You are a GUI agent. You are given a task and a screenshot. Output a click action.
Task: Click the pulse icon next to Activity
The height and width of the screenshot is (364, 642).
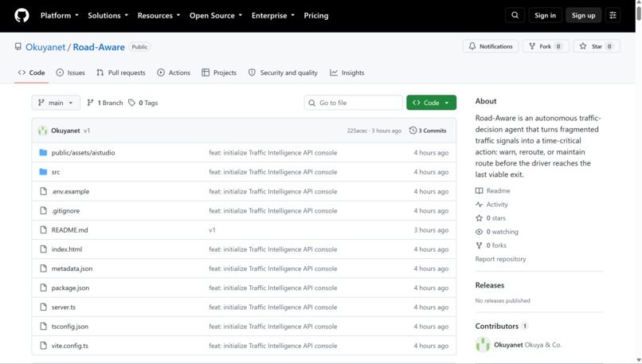pyautogui.click(x=479, y=205)
